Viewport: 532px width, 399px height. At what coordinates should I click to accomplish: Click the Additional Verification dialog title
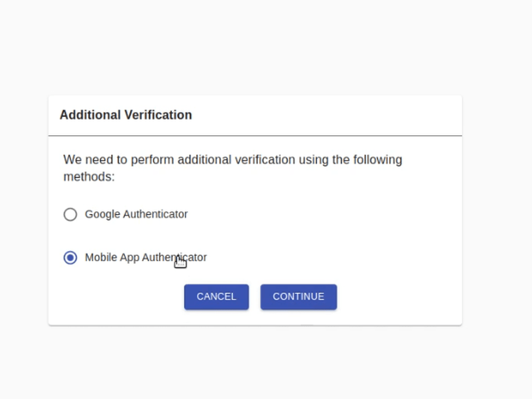(126, 115)
